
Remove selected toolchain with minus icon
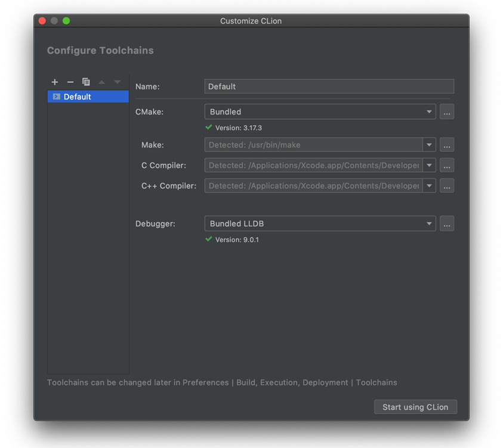point(70,82)
